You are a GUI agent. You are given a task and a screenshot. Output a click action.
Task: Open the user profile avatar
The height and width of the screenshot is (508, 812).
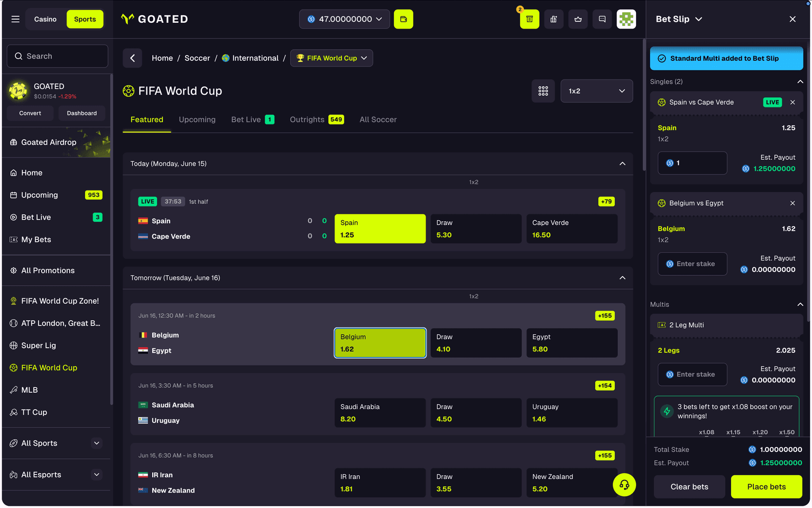click(x=626, y=19)
